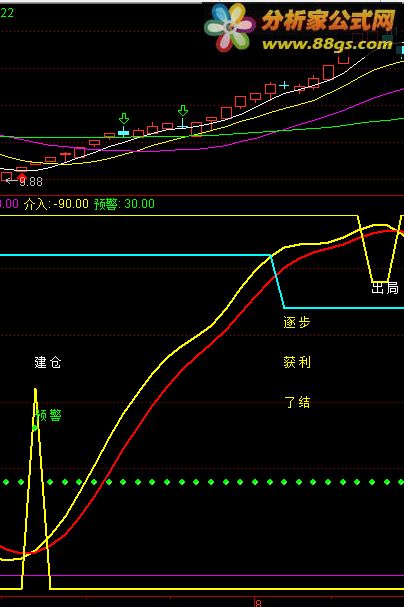Open the www.88gs.com website link
The height and width of the screenshot is (607, 404).
(x=327, y=44)
